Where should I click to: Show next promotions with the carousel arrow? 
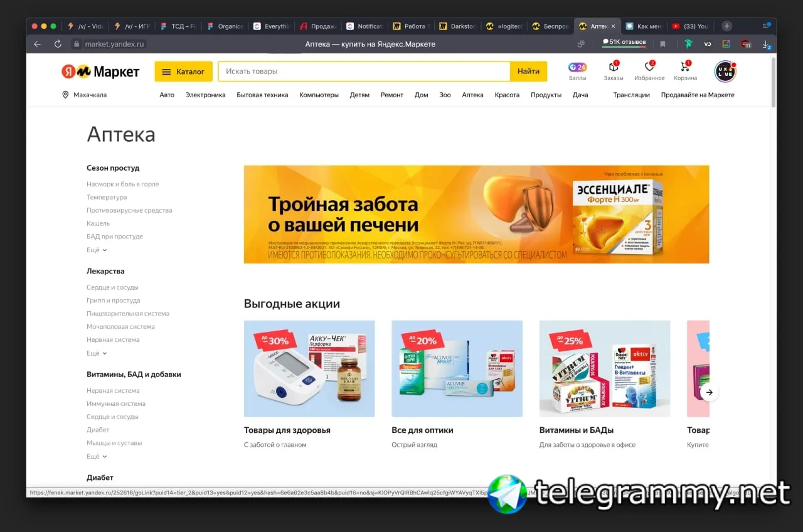coord(709,392)
